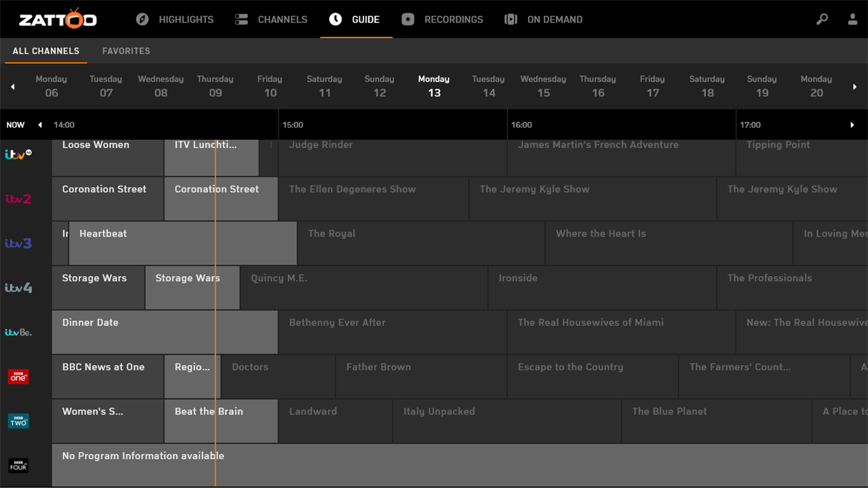This screenshot has width=868, height=488.
Task: Select Saturday 11 in date bar
Action: click(x=324, y=87)
